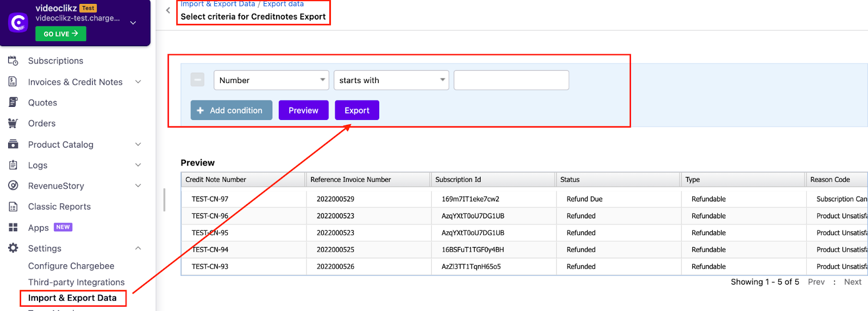The height and width of the screenshot is (311, 868).
Task: Open the 'starts with' operator dropdown
Action: (x=391, y=80)
